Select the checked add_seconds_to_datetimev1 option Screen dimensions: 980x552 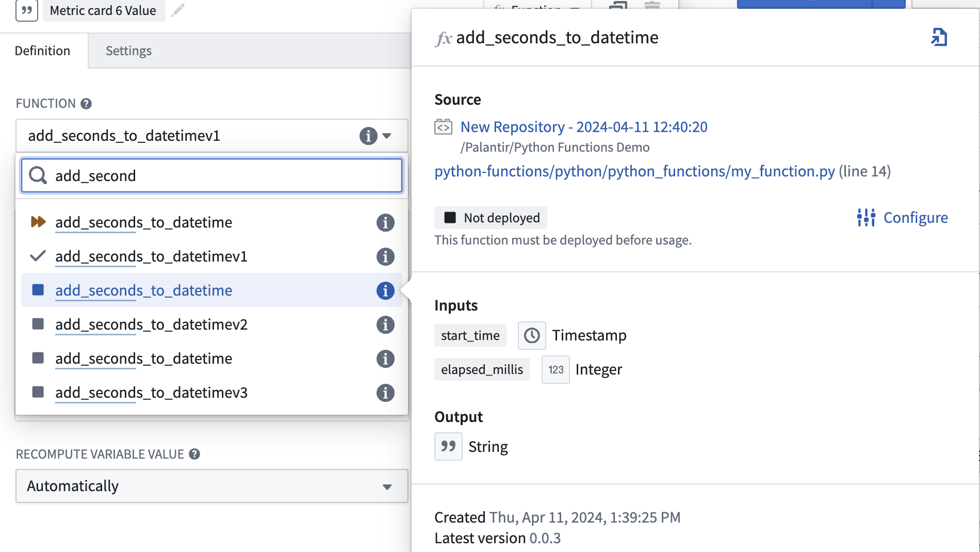click(211, 256)
